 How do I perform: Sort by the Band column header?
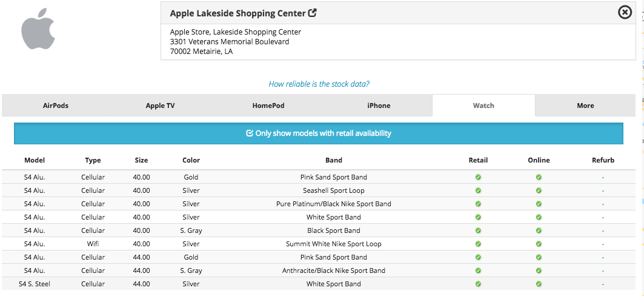pos(334,160)
